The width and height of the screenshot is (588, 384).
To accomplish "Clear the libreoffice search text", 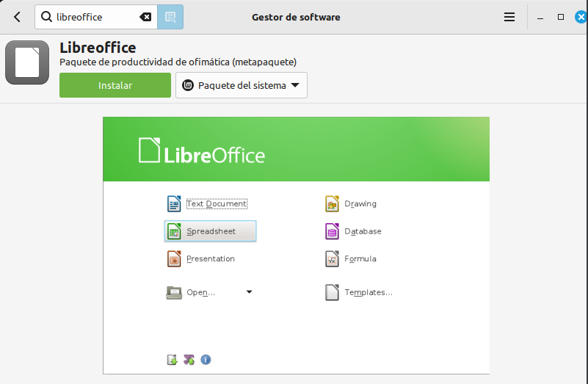I will coord(145,17).
